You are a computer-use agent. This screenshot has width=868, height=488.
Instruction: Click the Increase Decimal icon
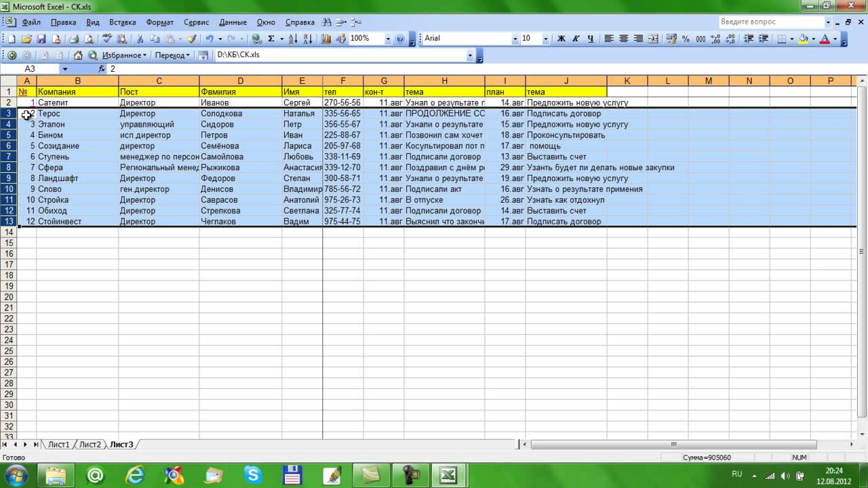click(716, 39)
